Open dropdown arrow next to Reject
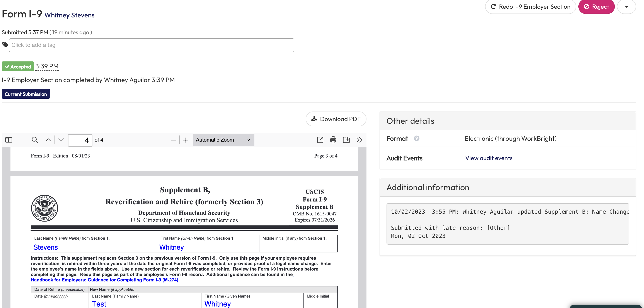Viewport: 644px width, 308px height. pyautogui.click(x=626, y=7)
